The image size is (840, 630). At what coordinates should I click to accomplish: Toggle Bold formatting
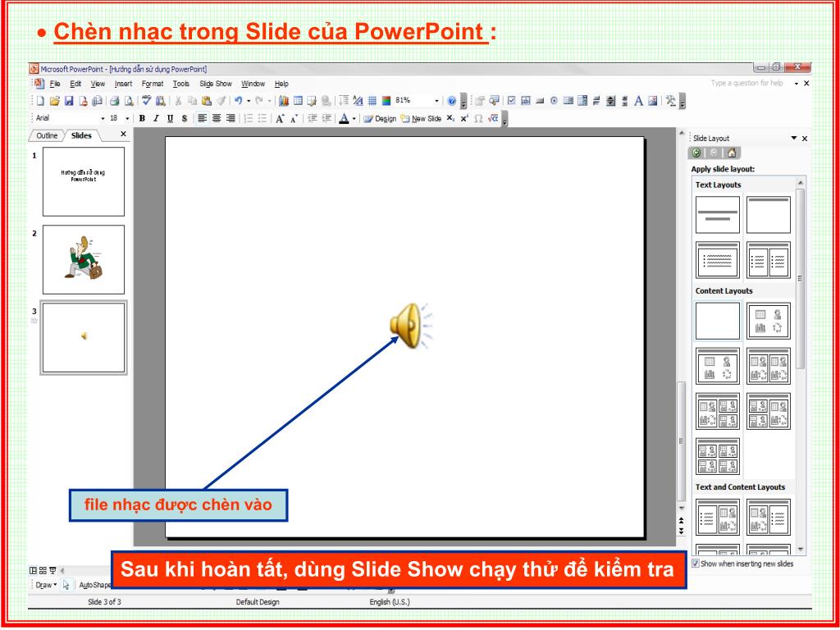point(142,118)
